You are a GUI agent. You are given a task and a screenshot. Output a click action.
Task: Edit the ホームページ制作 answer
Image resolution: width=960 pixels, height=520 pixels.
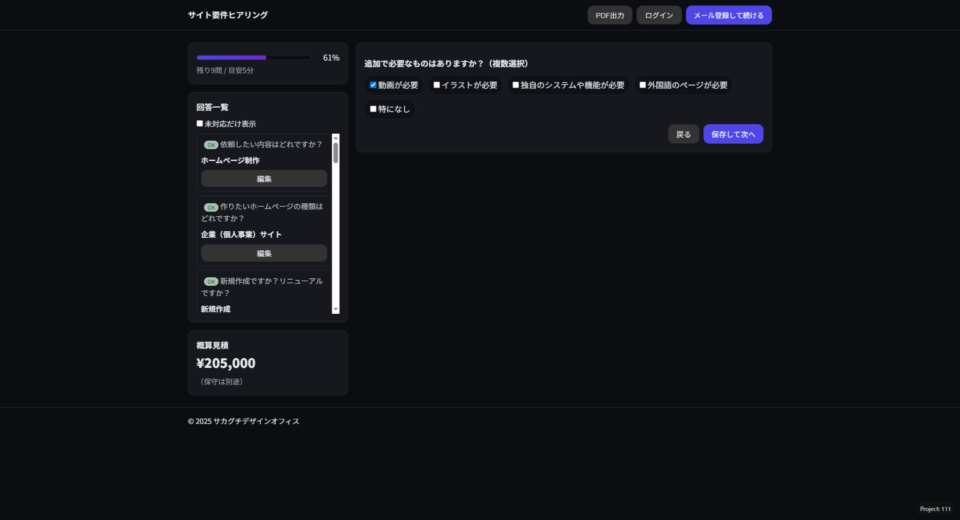coord(264,179)
